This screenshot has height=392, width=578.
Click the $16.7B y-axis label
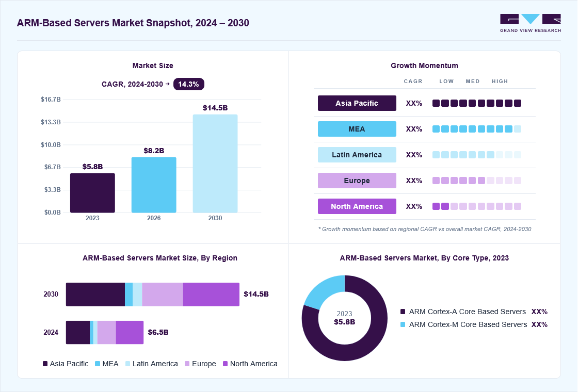click(x=51, y=100)
